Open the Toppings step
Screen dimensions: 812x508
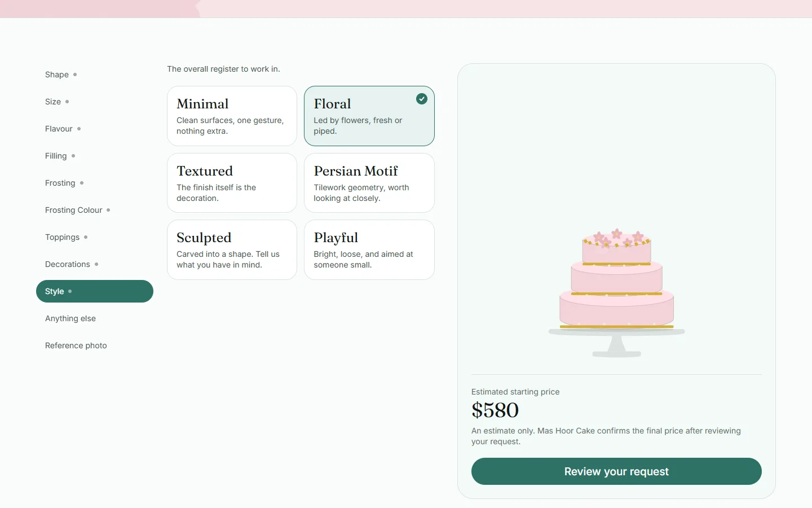95,237
